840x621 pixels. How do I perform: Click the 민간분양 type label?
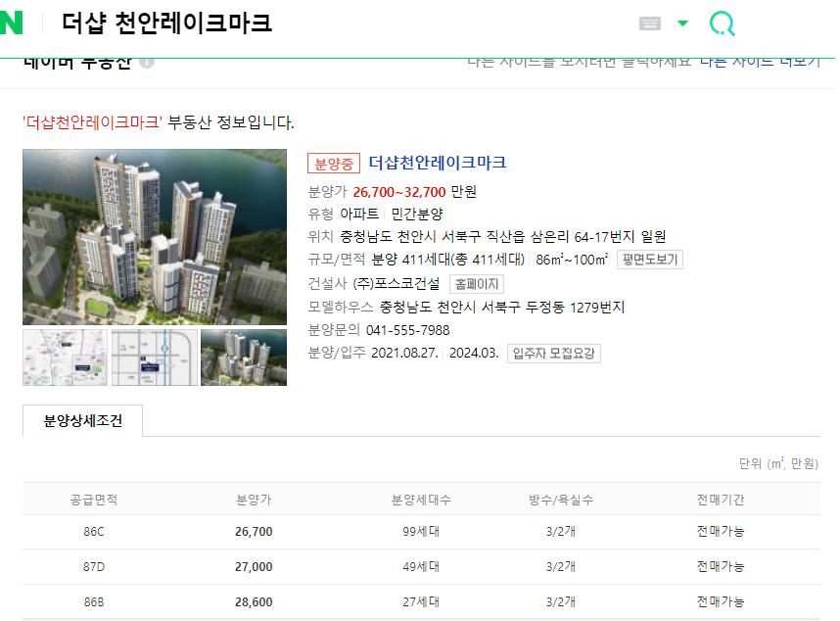pyautogui.click(x=417, y=215)
